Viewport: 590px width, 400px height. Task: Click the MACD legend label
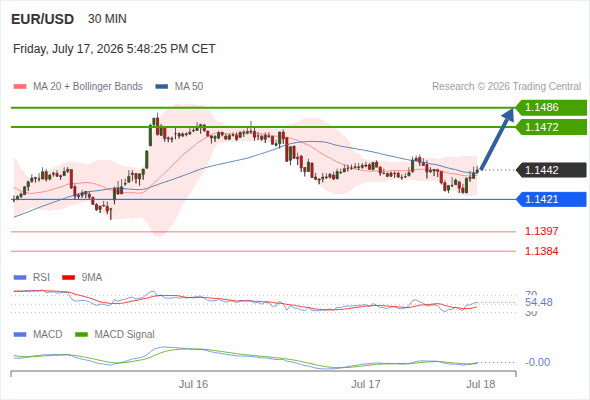(x=48, y=335)
